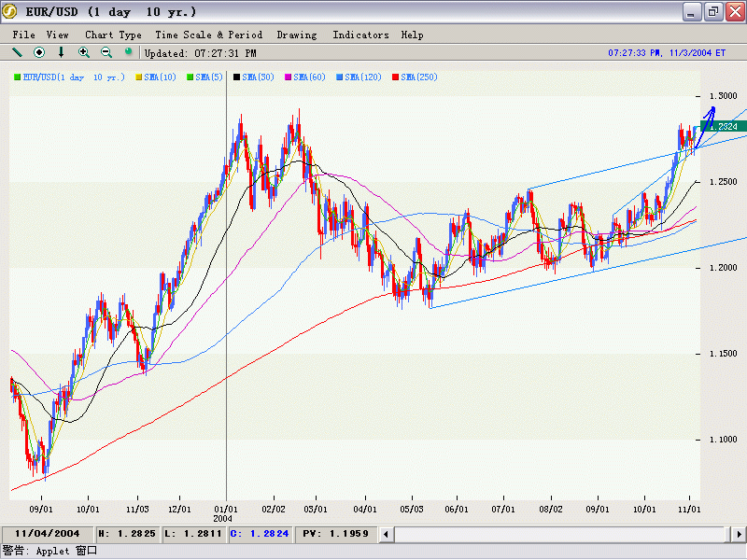Open the Indicators menu
Image resolution: width=747 pixels, height=560 pixels.
(x=360, y=35)
